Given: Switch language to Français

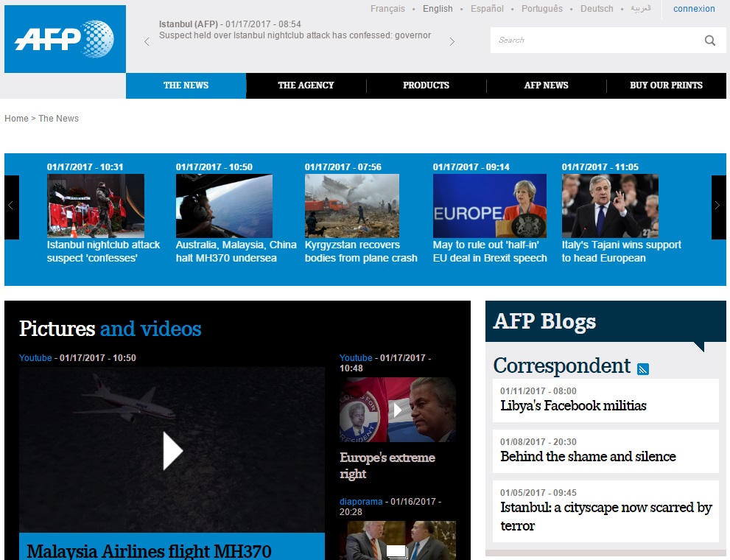Looking at the screenshot, I should pyautogui.click(x=387, y=9).
